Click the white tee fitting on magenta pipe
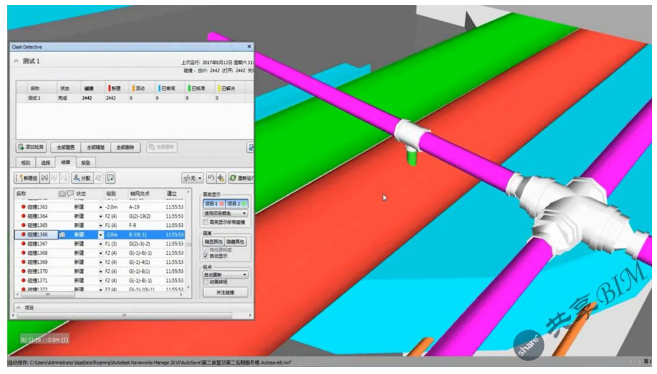This screenshot has height=374, width=657. click(x=411, y=134)
